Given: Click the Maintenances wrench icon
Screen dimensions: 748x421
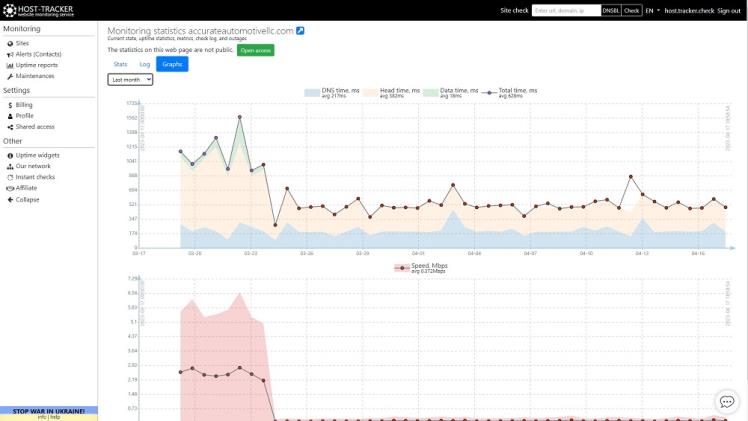Looking at the screenshot, I should coord(10,76).
